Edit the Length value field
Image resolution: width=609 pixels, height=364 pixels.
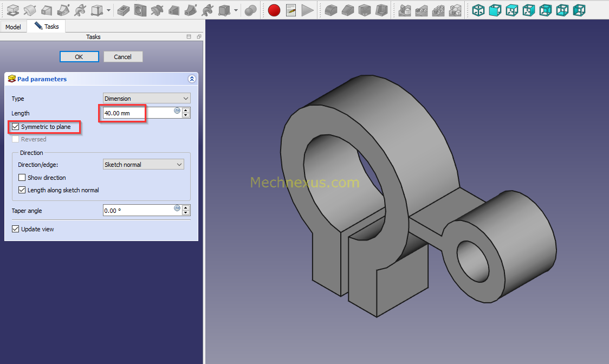click(122, 113)
